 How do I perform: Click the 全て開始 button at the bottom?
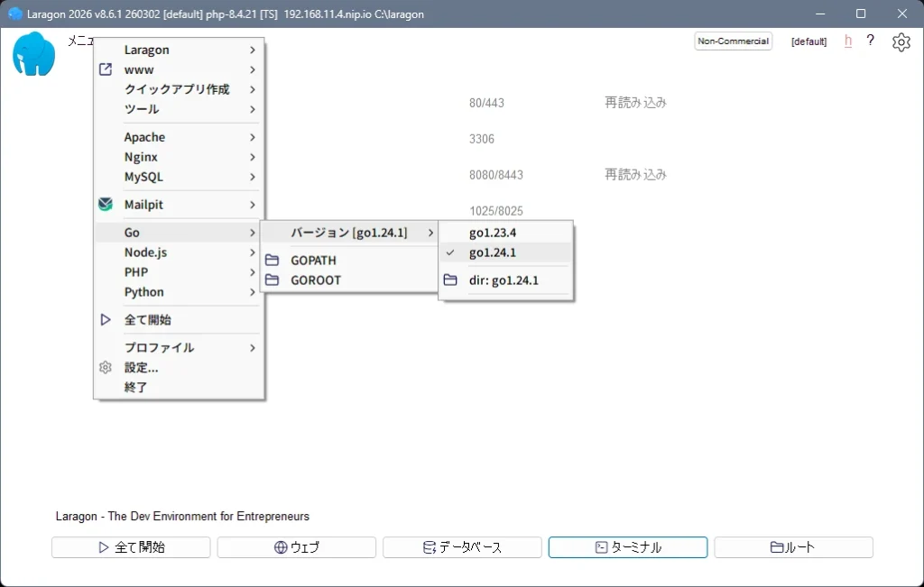131,547
